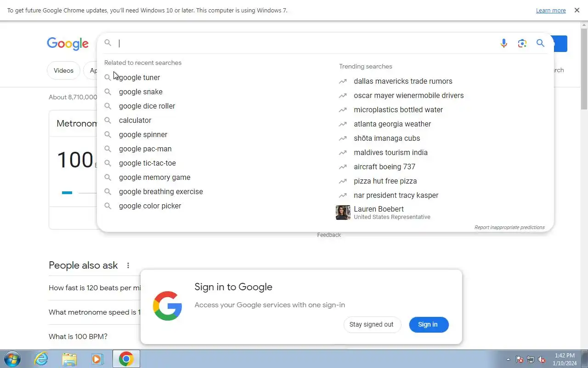Select the Videos filter chip

tap(63, 70)
